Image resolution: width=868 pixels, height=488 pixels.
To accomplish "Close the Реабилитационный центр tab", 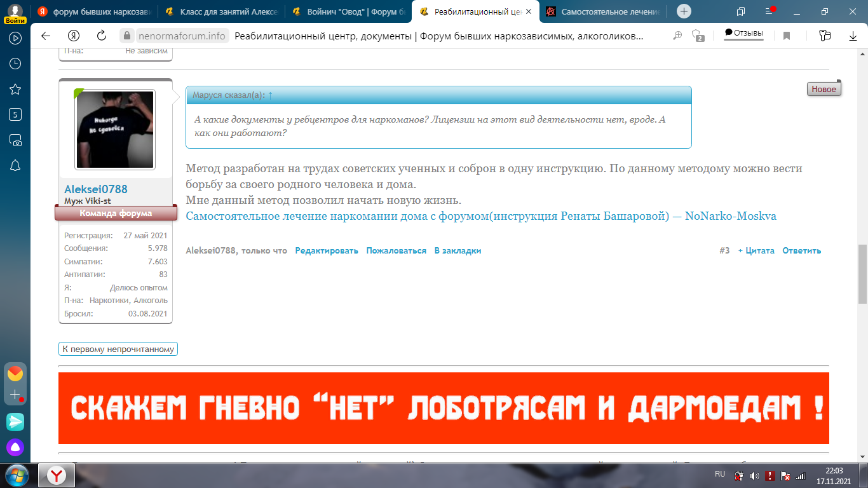I will 529,11.
